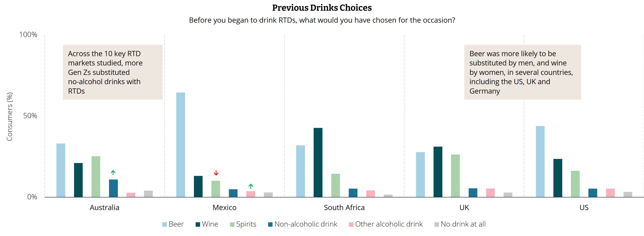Click the South Africa axis label

coord(344,208)
